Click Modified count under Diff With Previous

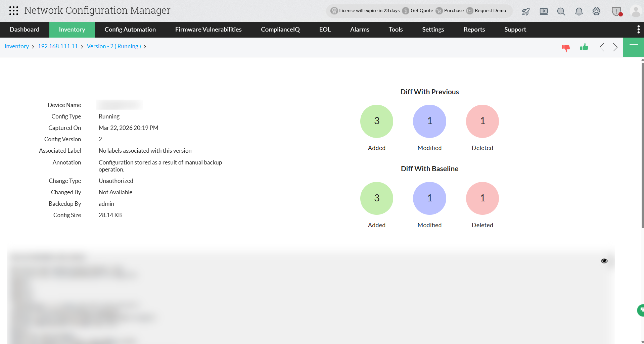[430, 121]
